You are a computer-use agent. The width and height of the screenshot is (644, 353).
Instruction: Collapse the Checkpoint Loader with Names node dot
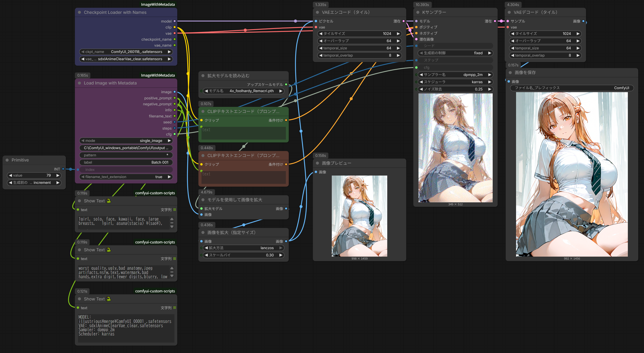tap(79, 12)
